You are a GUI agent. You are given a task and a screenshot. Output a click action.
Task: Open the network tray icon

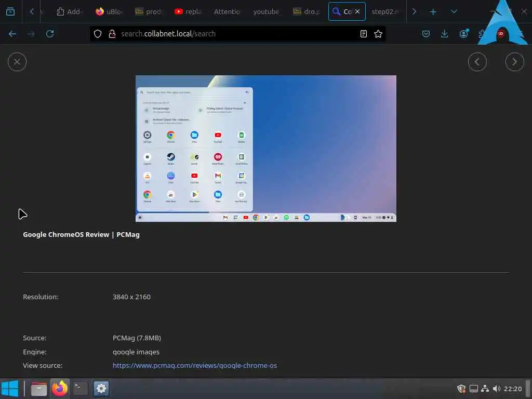(485, 389)
